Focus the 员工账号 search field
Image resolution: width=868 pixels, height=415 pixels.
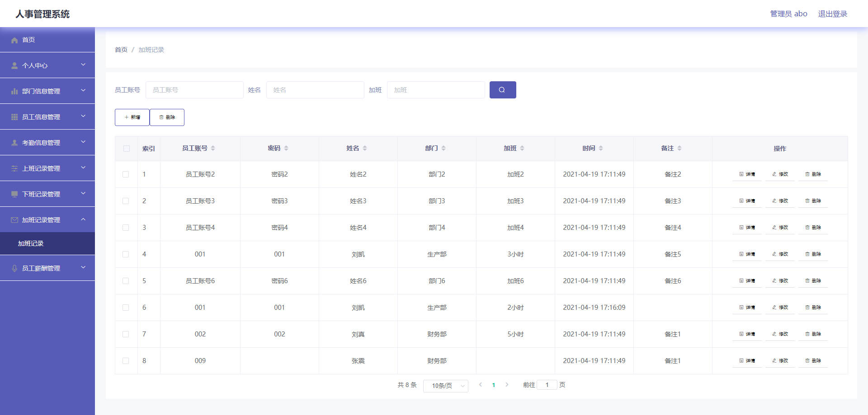194,90
